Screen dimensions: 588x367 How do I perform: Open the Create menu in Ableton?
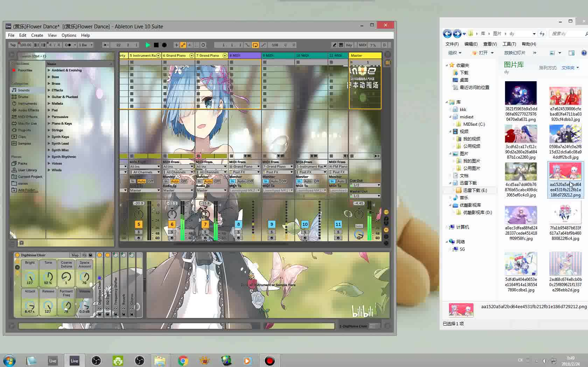pyautogui.click(x=37, y=35)
